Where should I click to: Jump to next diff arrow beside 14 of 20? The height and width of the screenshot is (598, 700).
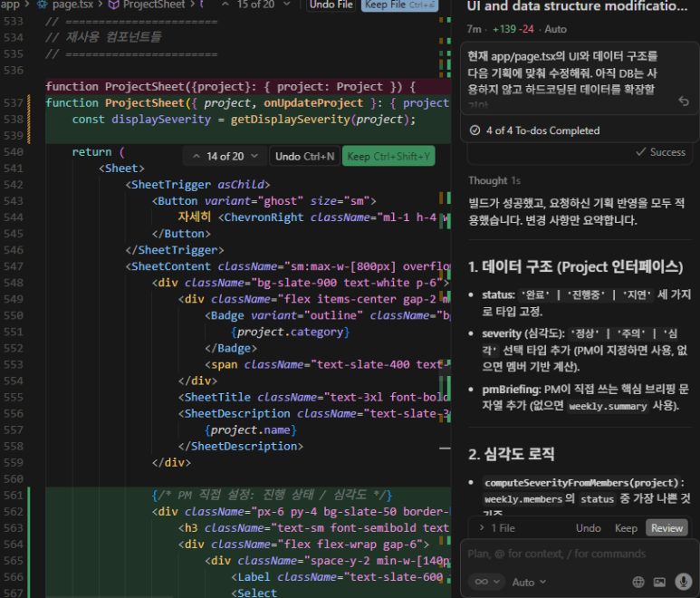pyautogui.click(x=254, y=156)
